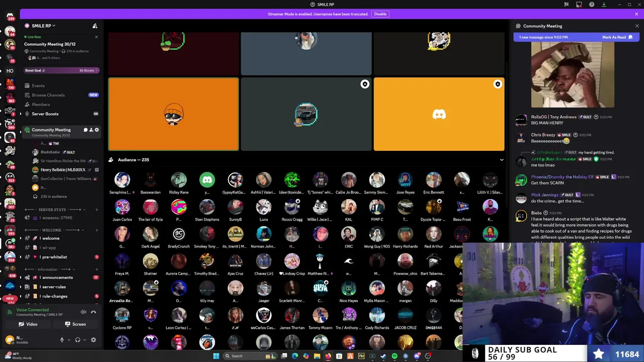The width and height of the screenshot is (644, 362).
Task: Open the Help question mark icon
Action: [592, 5]
